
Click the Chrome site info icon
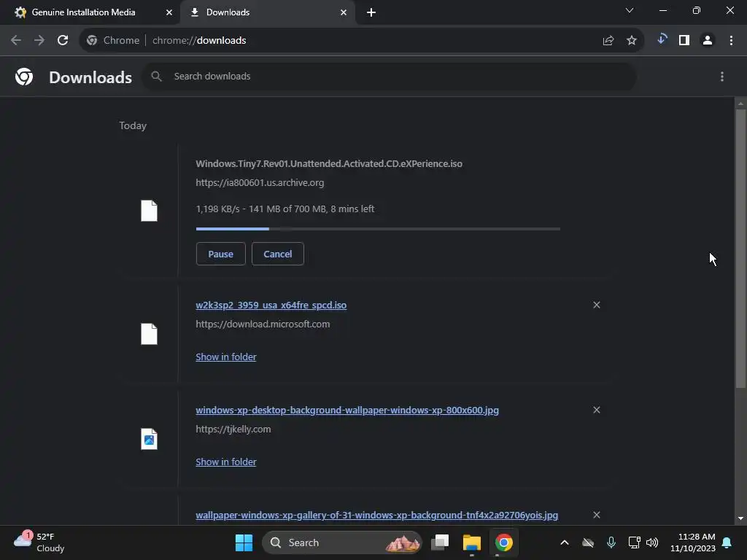tap(92, 41)
